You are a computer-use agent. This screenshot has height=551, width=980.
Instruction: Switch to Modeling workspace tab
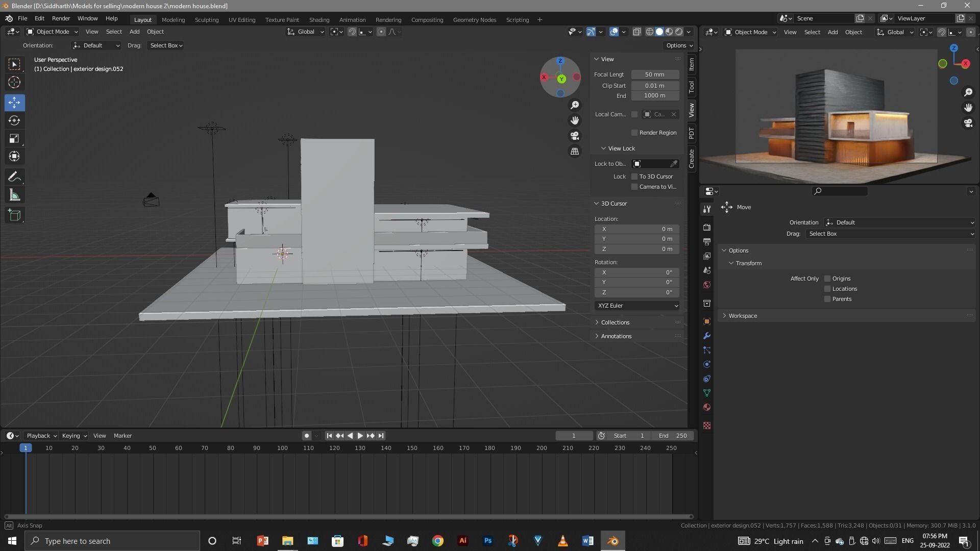173,19
